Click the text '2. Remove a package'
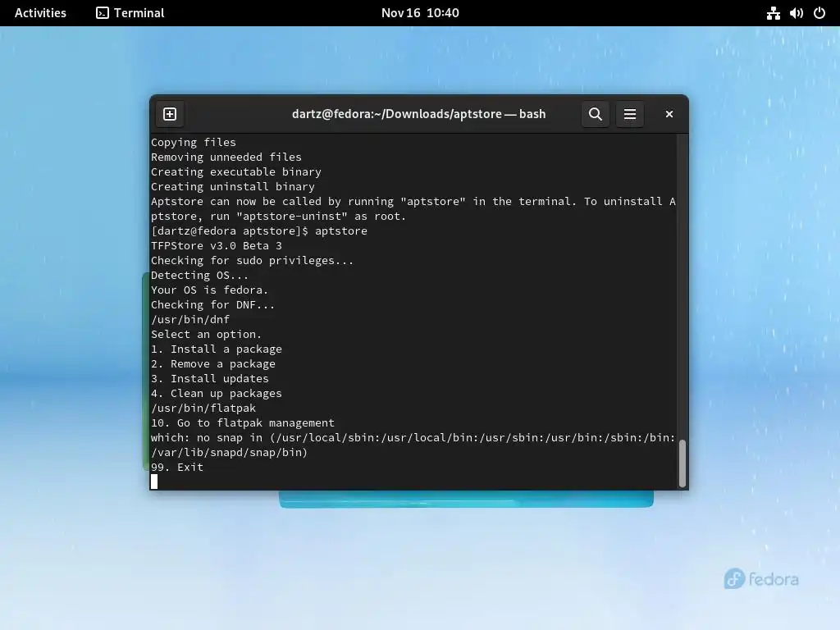Screen dimensions: 840x630 213,363
